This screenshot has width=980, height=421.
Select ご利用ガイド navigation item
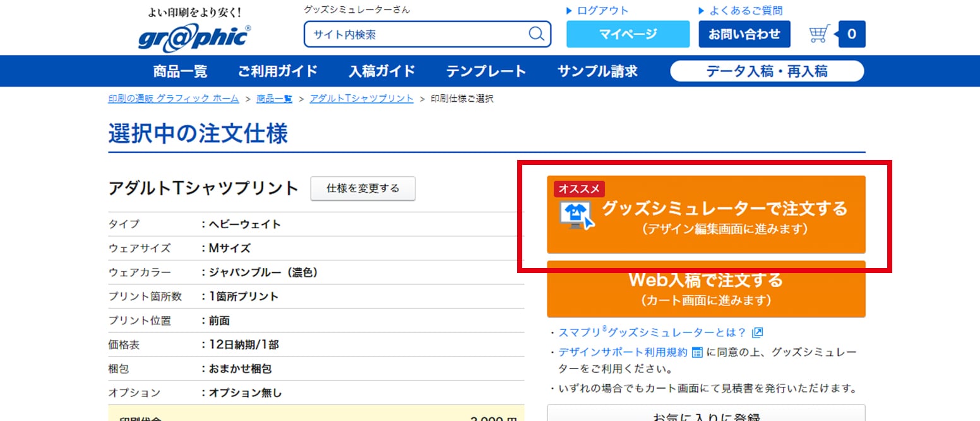[x=278, y=71]
